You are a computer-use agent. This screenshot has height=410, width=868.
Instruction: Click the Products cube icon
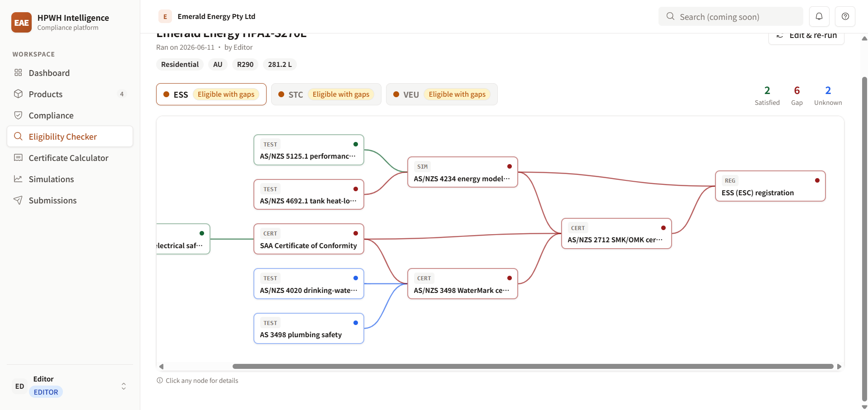click(x=18, y=94)
